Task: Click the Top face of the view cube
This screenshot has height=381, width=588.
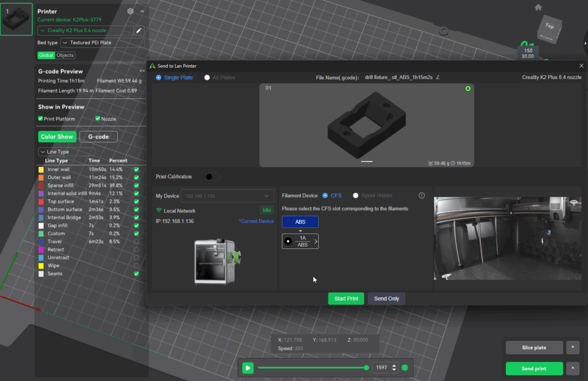Action: click(549, 26)
